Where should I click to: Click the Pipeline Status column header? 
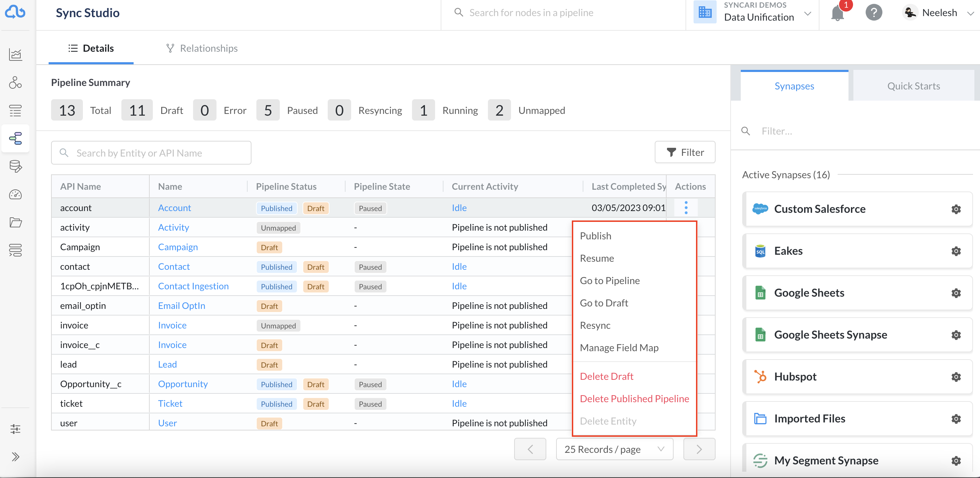(x=286, y=187)
